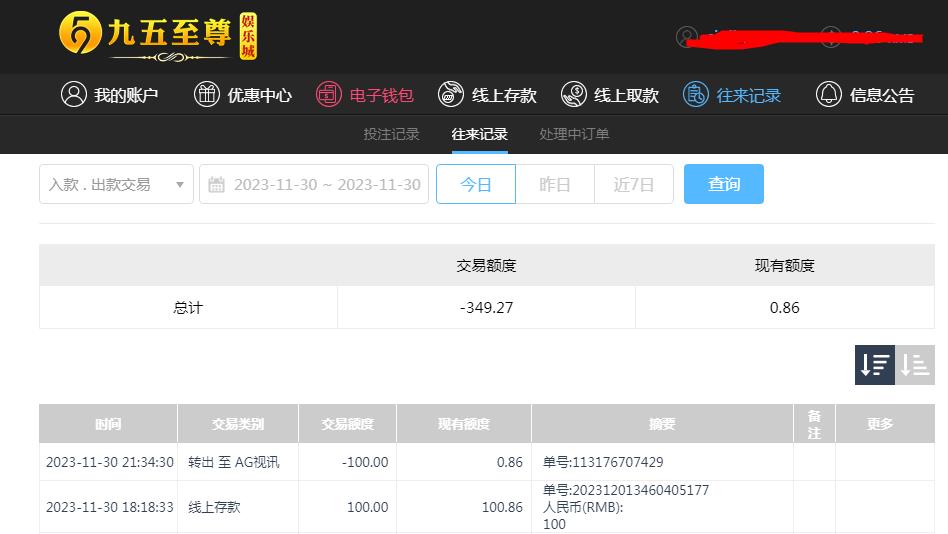Open 往来记录 records icon

(695, 94)
